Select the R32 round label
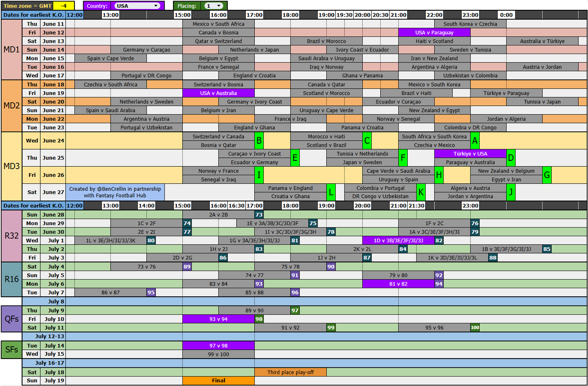This screenshot has width=588, height=386. point(11,236)
